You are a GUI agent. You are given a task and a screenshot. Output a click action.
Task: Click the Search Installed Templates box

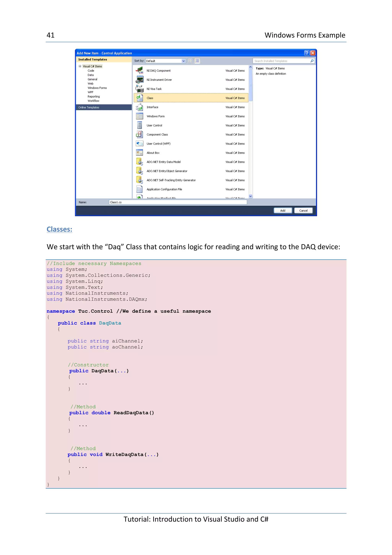(283, 61)
